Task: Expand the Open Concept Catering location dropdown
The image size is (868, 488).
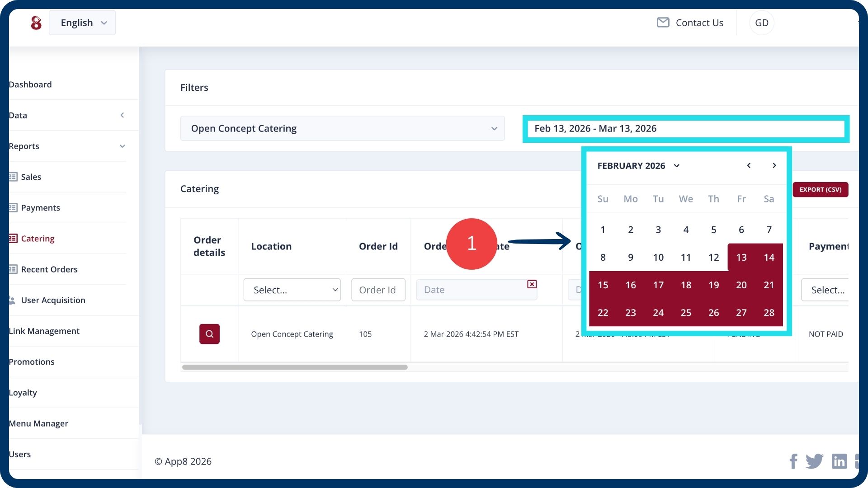Action: (342, 128)
